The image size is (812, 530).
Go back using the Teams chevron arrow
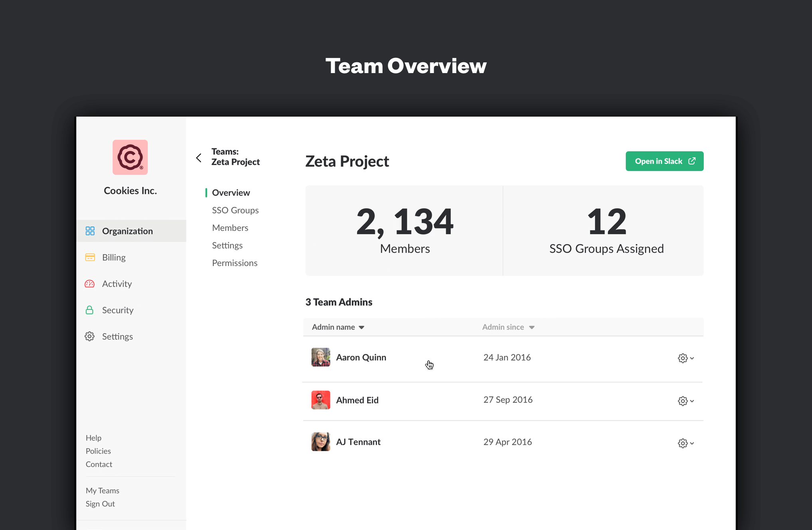[x=199, y=158]
